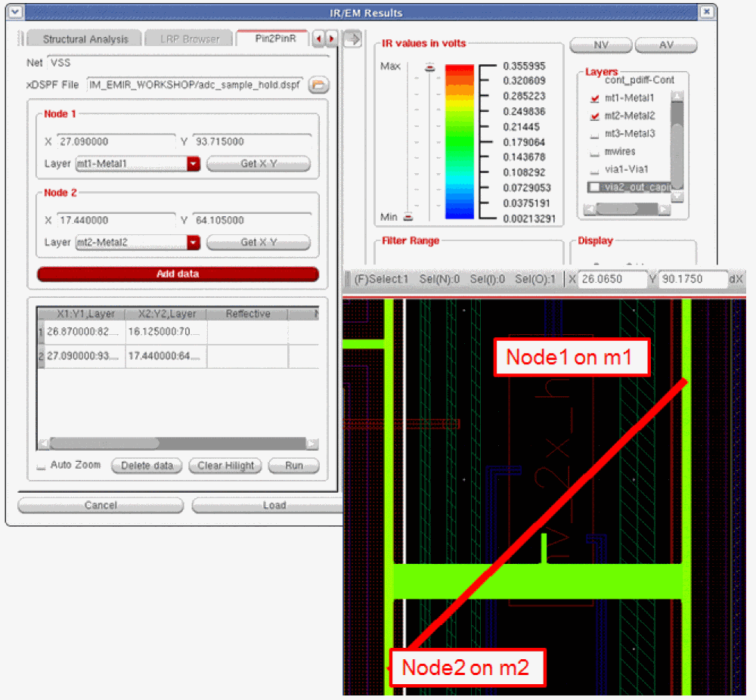Image resolution: width=756 pixels, height=700 pixels.
Task: Click the tab scroll left arrow
Action: click(318, 39)
